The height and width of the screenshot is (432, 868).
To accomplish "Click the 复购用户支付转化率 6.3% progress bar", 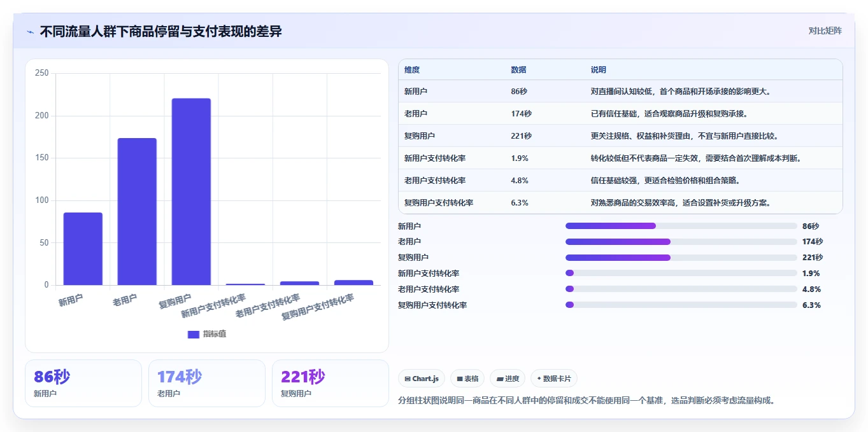I will tap(681, 305).
